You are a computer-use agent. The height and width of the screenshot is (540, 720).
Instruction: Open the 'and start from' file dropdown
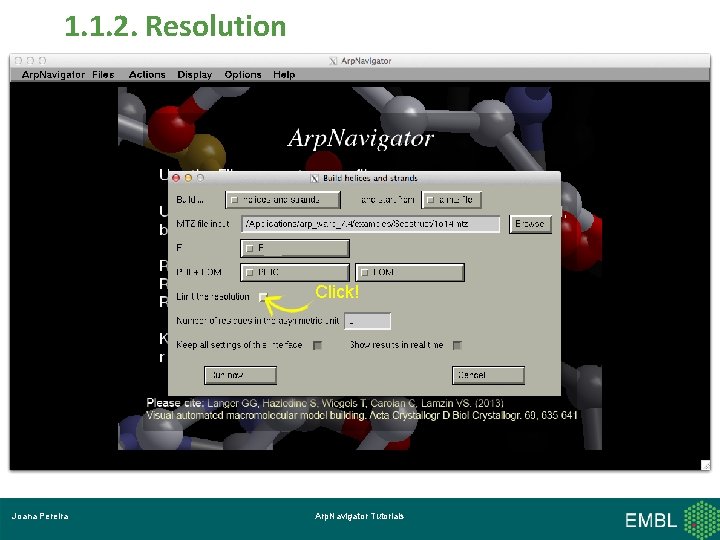click(451, 200)
